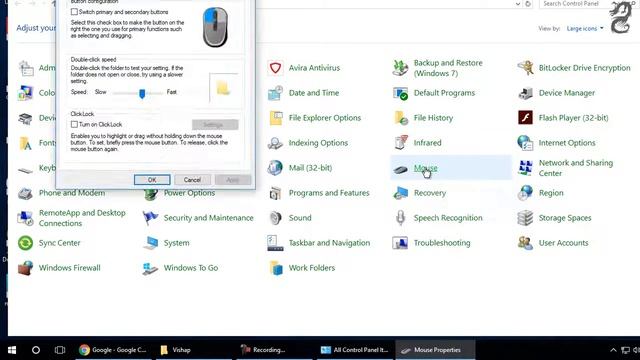This screenshot has height=360, width=640.
Task: Click the Indexing Options icon
Action: click(x=276, y=143)
